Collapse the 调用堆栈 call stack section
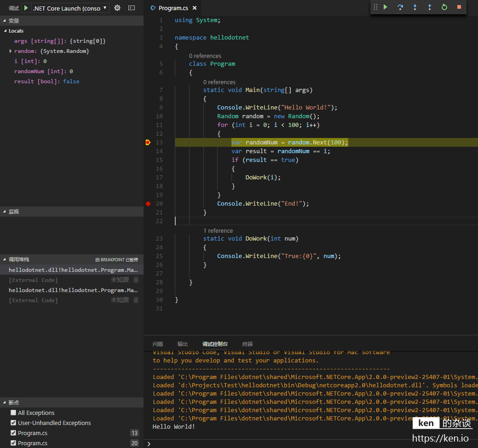This screenshot has height=448, width=478. pos(72,259)
